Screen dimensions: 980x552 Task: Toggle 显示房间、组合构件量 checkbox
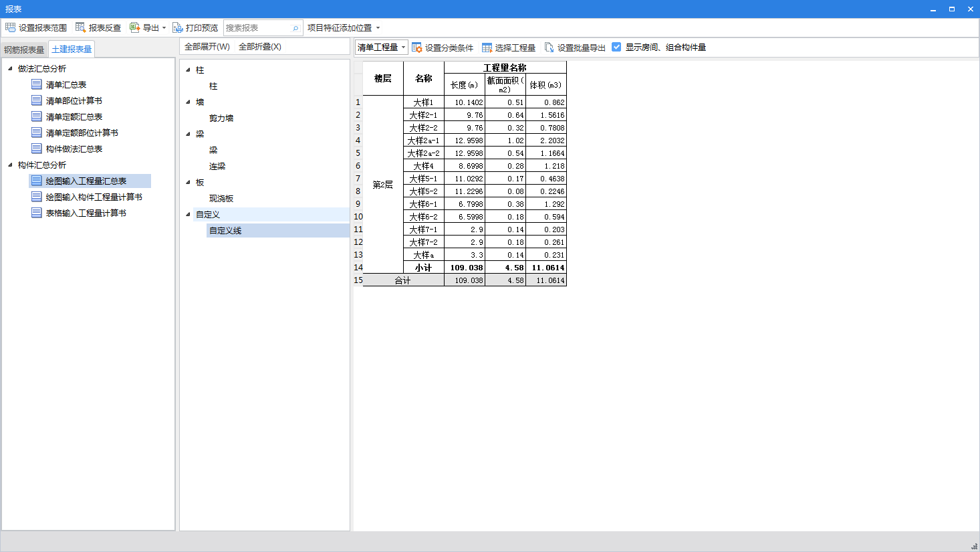(x=616, y=47)
